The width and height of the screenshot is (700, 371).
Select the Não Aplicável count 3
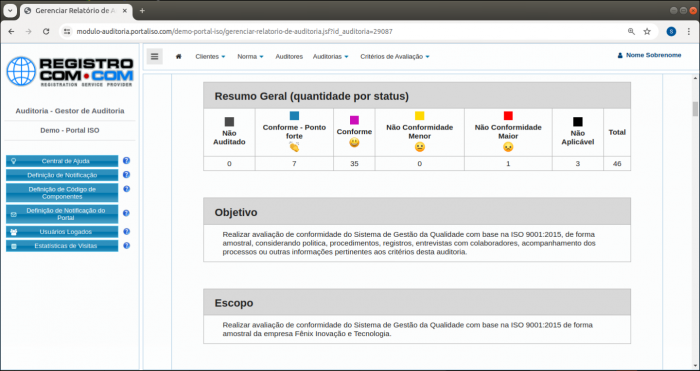coord(578,164)
